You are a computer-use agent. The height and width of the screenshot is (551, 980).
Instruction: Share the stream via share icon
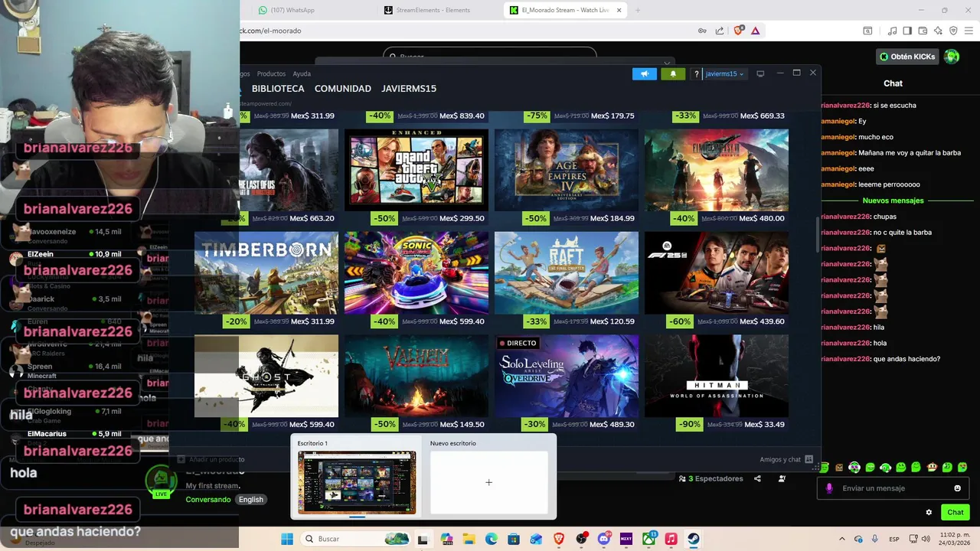coord(757,479)
